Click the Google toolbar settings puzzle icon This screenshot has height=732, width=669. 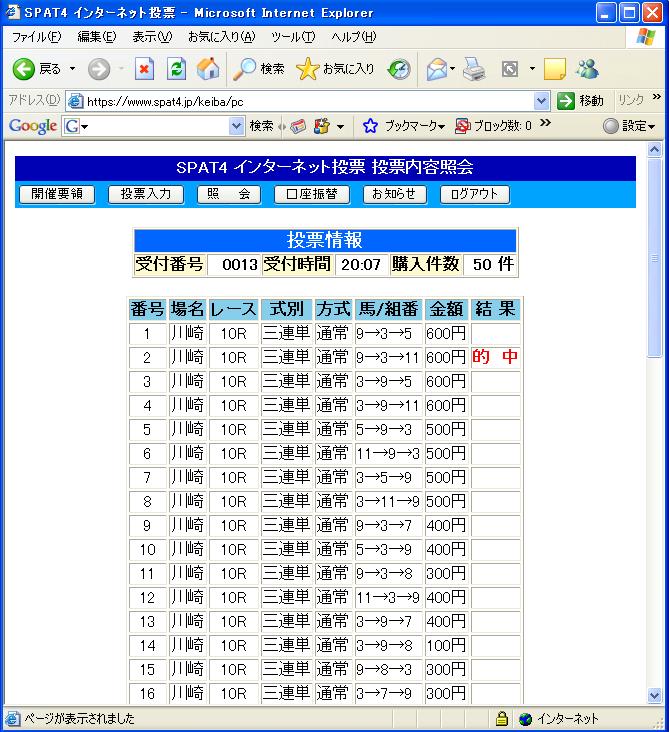[322, 126]
